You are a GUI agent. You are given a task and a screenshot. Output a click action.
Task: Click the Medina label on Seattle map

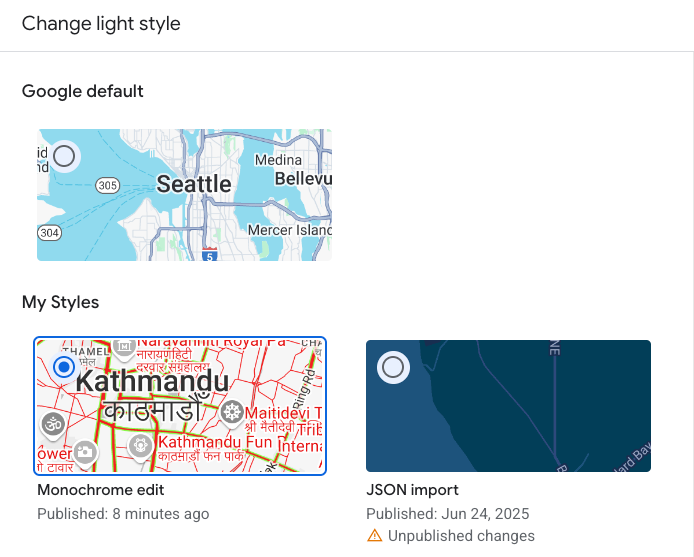tap(278, 160)
